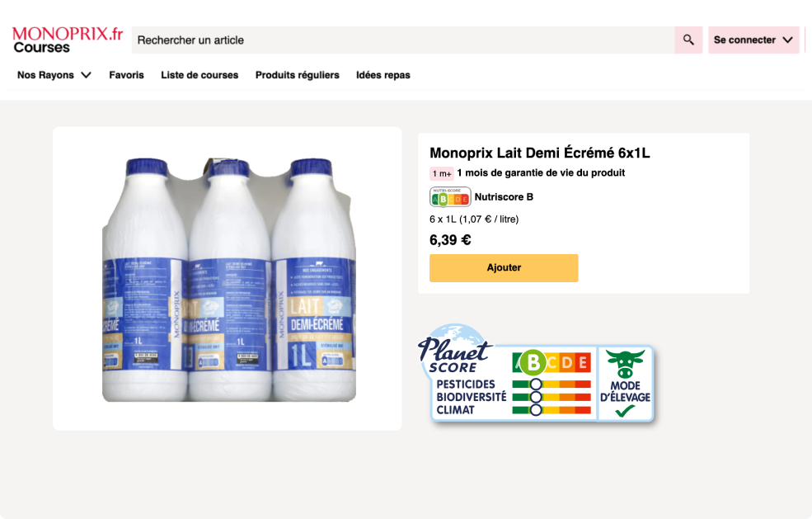812x519 pixels.
Task: Click the Climat score indicator circle
Action: click(536, 410)
